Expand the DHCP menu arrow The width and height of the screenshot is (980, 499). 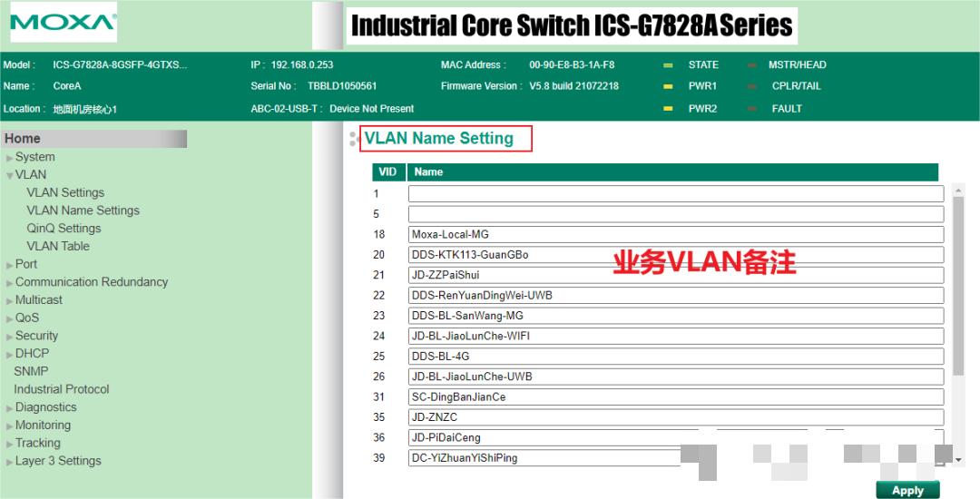click(x=9, y=355)
